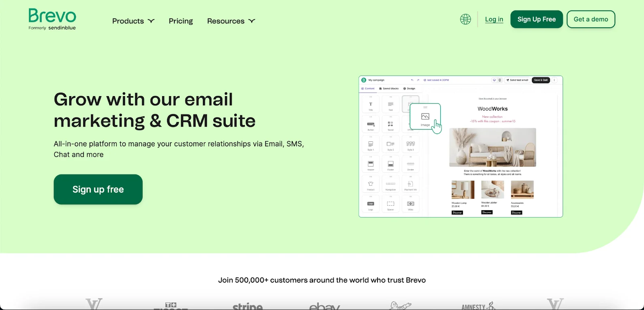
Task: Select the Text block in editor preview
Action: [390, 104]
